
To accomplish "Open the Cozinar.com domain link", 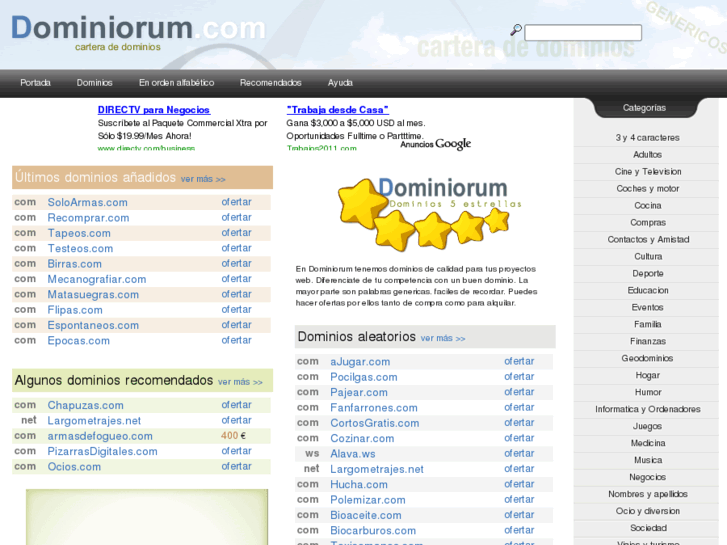I will [x=362, y=438].
